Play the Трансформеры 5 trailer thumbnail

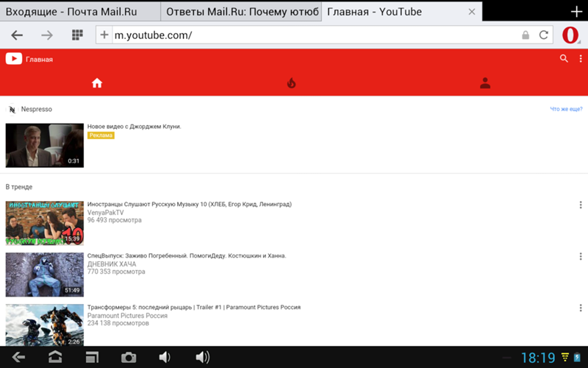[x=45, y=325]
